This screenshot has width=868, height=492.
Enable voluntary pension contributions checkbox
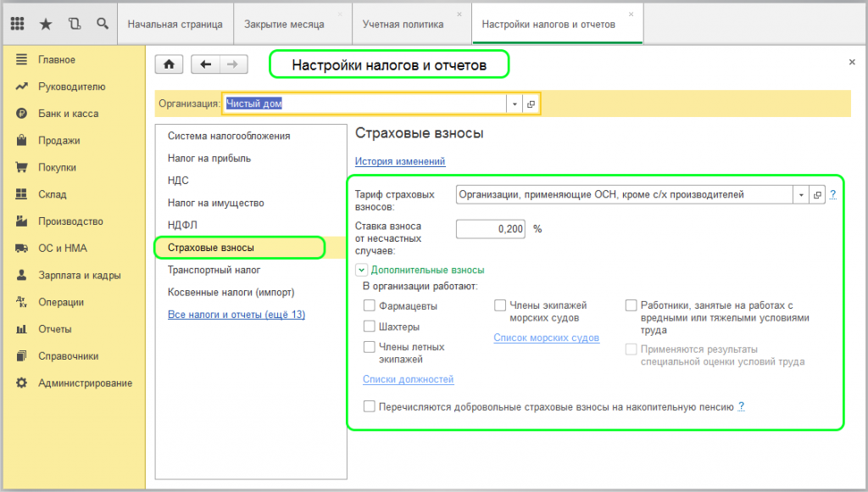click(370, 406)
